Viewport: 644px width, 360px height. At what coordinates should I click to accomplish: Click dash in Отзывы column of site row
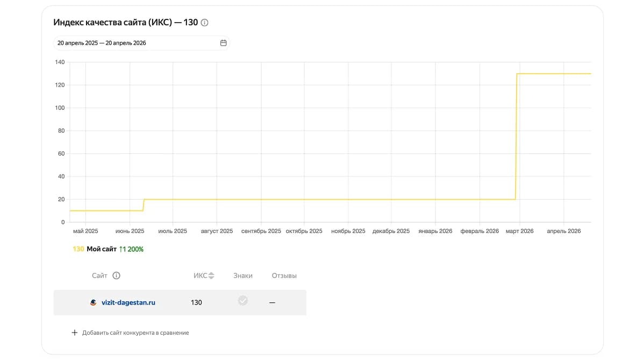[x=273, y=302]
